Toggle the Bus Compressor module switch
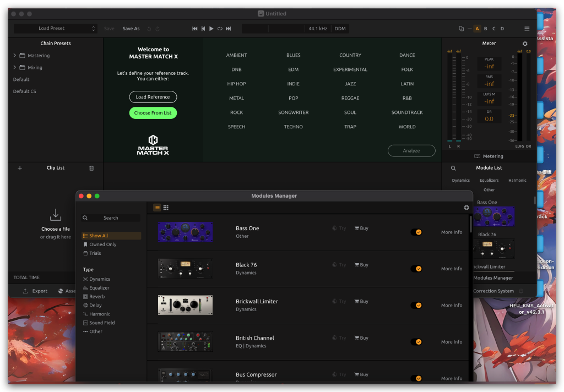The height and width of the screenshot is (392, 564). pos(416,378)
